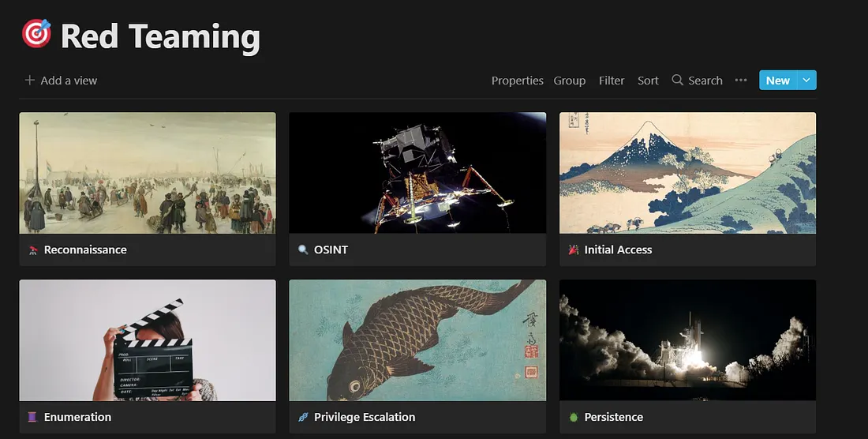Open the Mount Fuji painting card cover
Screen dimensions: 868x439
click(x=687, y=173)
